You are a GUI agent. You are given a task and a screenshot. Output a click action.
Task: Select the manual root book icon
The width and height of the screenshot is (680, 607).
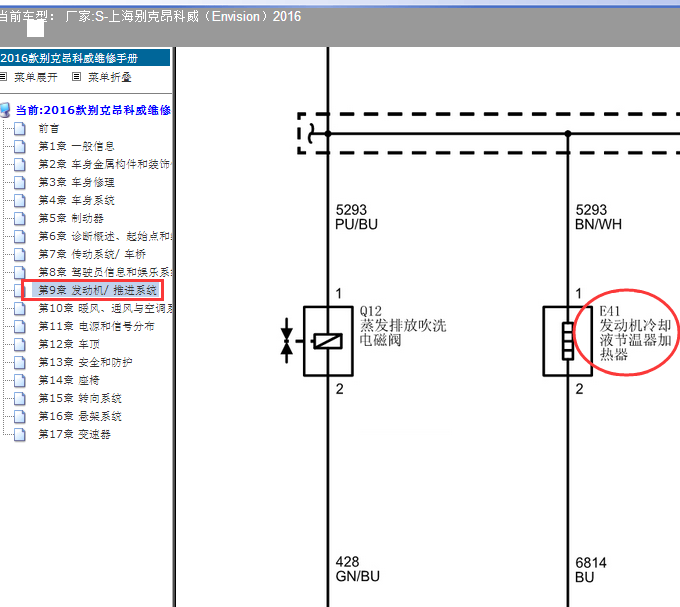point(5,110)
